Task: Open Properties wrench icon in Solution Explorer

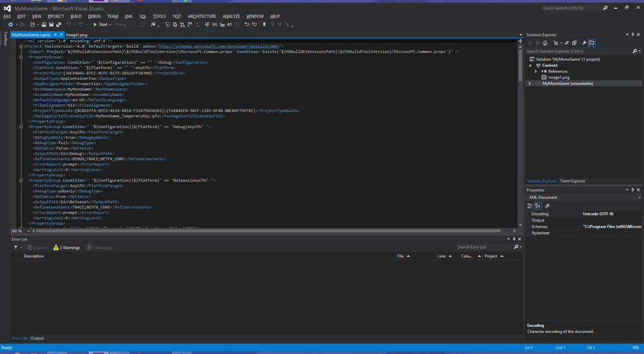Action: (x=584, y=43)
